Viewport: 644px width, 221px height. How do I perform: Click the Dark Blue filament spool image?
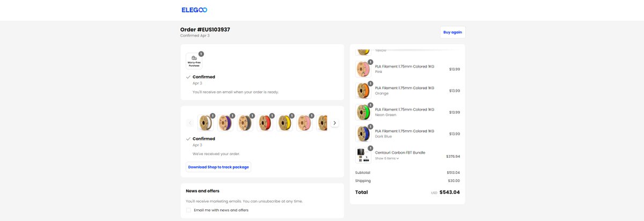363,134
